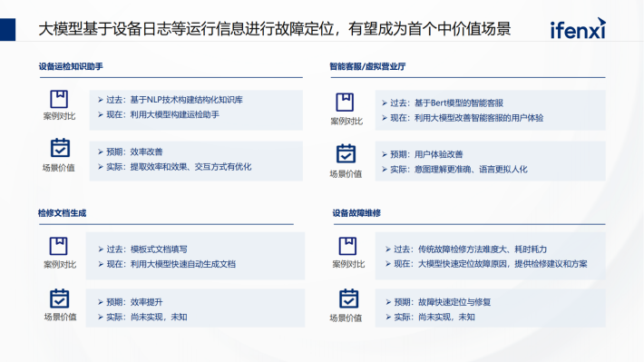Click bookmark icon under 设备运检知识助手
This screenshot has height=362, width=644.
[59, 99]
